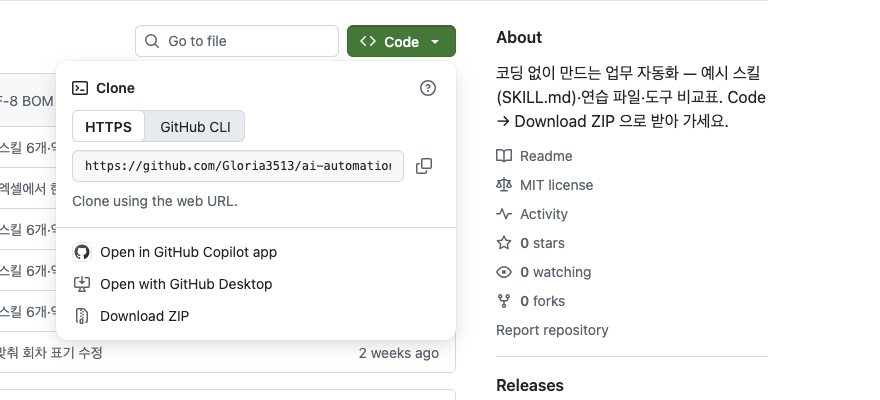
Task: Click the magnifier icon in Go to file
Action: (x=152, y=41)
